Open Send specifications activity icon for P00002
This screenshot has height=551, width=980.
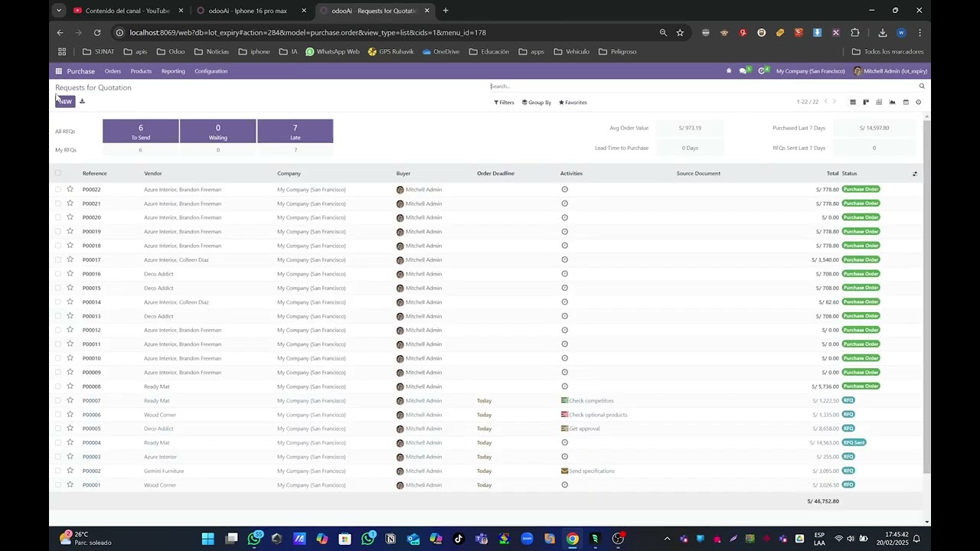(564, 471)
